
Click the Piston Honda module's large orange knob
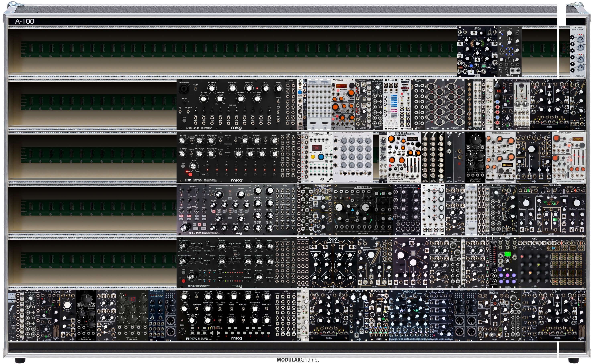point(556,138)
